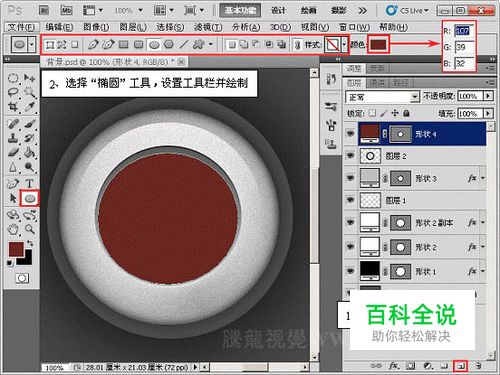This screenshot has width=500, height=375.
Task: Select the Zoom magnifier tool
Action: pos(29,229)
